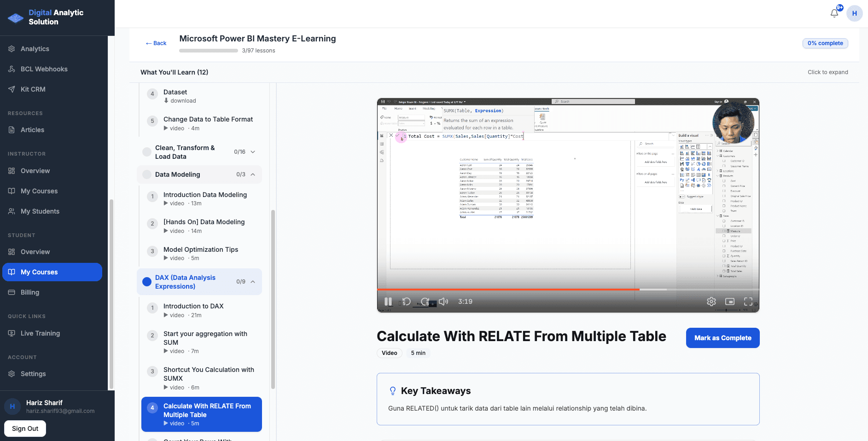
Task: Click the Key Takeaways lightbulb icon
Action: pyautogui.click(x=393, y=391)
